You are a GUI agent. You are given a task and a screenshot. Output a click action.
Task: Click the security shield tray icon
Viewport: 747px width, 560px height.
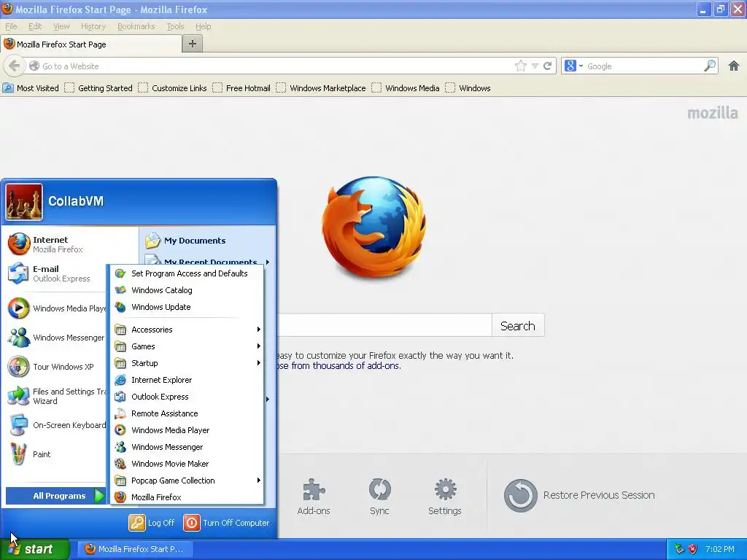click(693, 549)
